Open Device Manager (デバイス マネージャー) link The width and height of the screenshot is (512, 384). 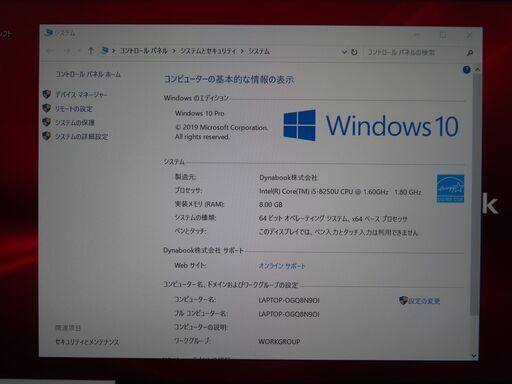tap(81, 95)
